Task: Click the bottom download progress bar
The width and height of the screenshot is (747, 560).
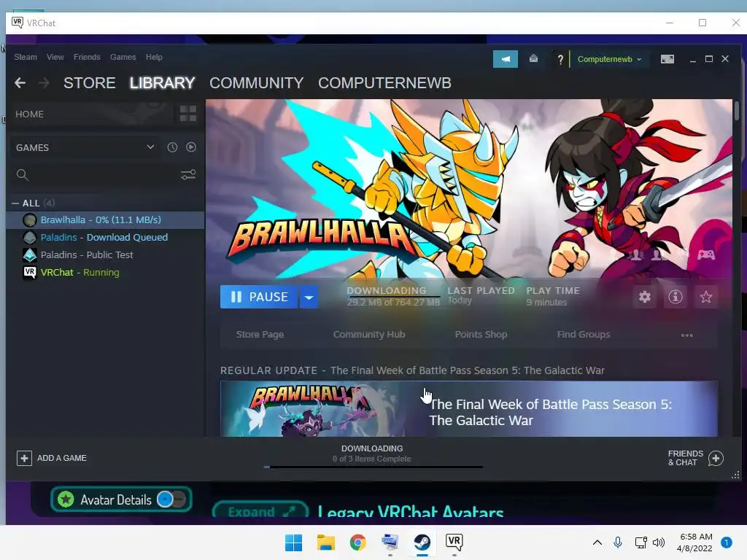Action: coord(373,467)
